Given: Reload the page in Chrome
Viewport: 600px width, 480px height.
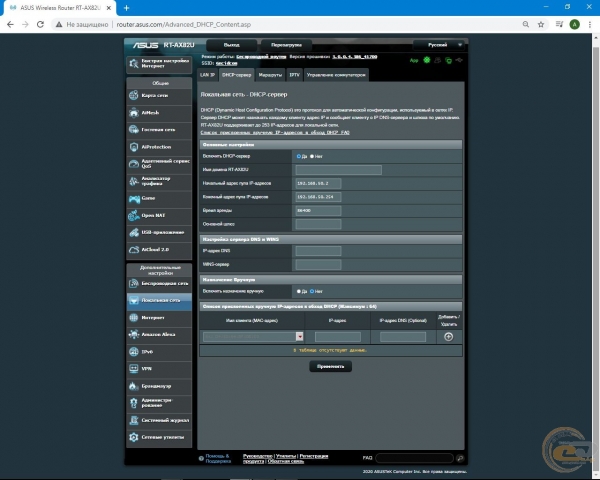Looking at the screenshot, I should pos(40,24).
